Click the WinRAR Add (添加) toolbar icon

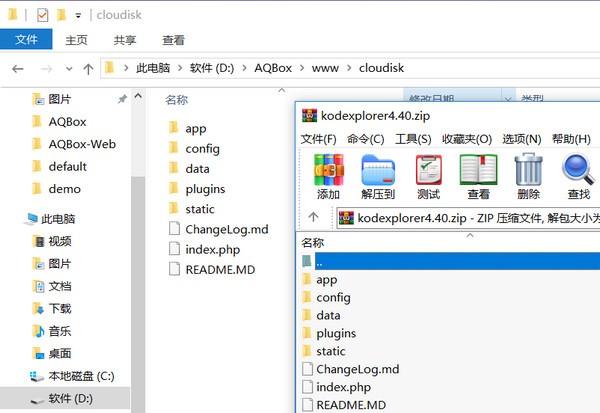[x=328, y=170]
